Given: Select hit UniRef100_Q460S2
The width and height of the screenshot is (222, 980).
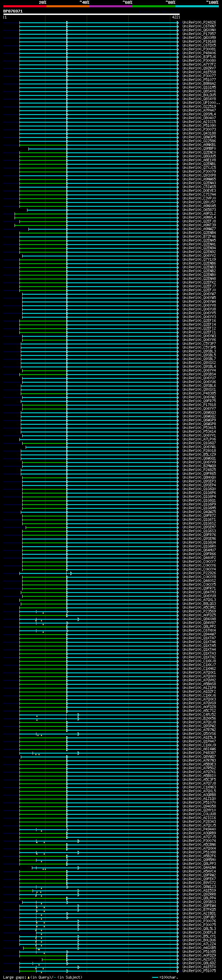Looking at the screenshot, I should [x=199, y=581].
